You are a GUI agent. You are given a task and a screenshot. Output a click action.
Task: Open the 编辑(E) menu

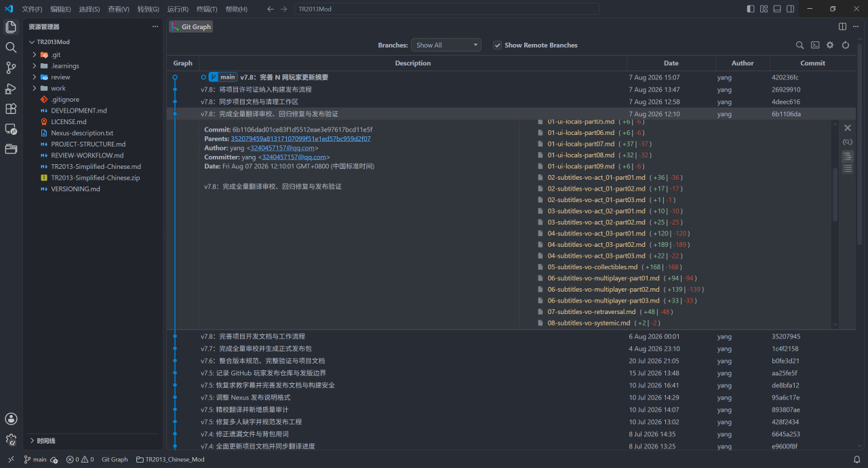[60, 9]
